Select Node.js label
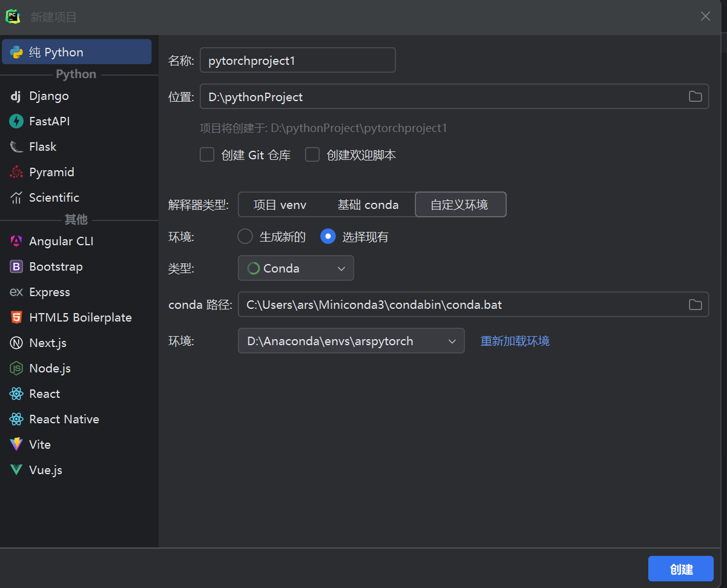The image size is (727, 588). click(50, 368)
